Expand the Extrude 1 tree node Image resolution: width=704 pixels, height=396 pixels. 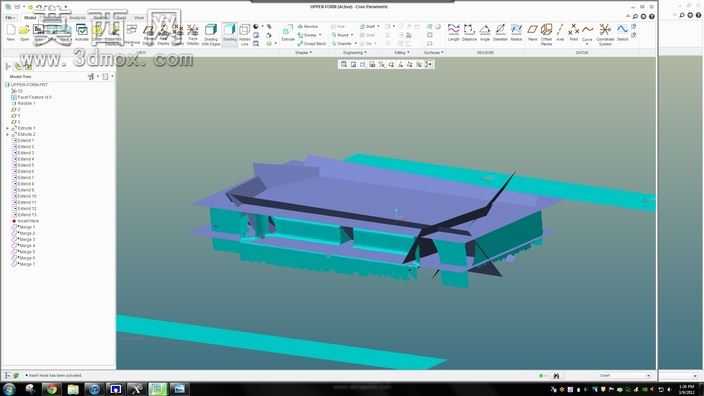[x=7, y=128]
